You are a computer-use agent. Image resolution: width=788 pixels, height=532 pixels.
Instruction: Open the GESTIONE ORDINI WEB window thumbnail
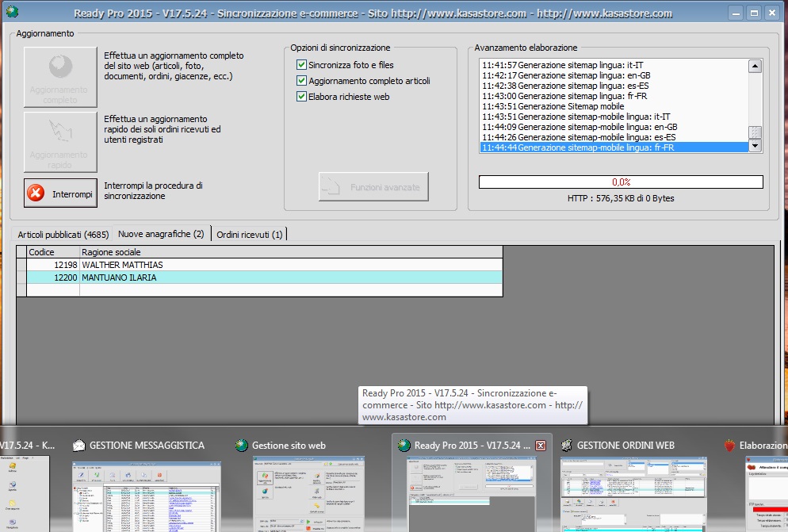633,494
